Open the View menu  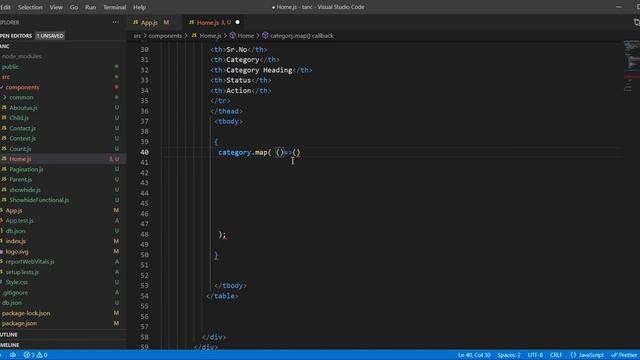point(56,7)
